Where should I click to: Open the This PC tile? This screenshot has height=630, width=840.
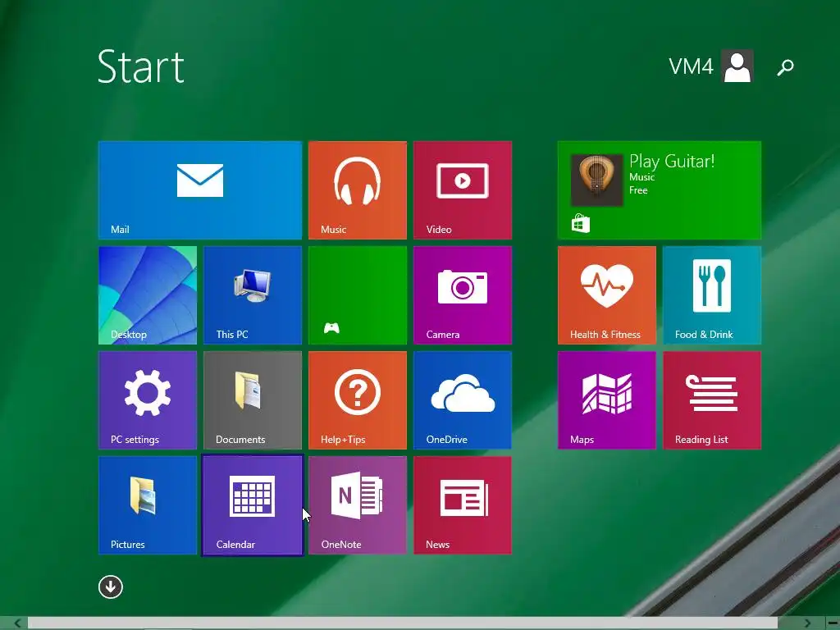click(x=253, y=295)
